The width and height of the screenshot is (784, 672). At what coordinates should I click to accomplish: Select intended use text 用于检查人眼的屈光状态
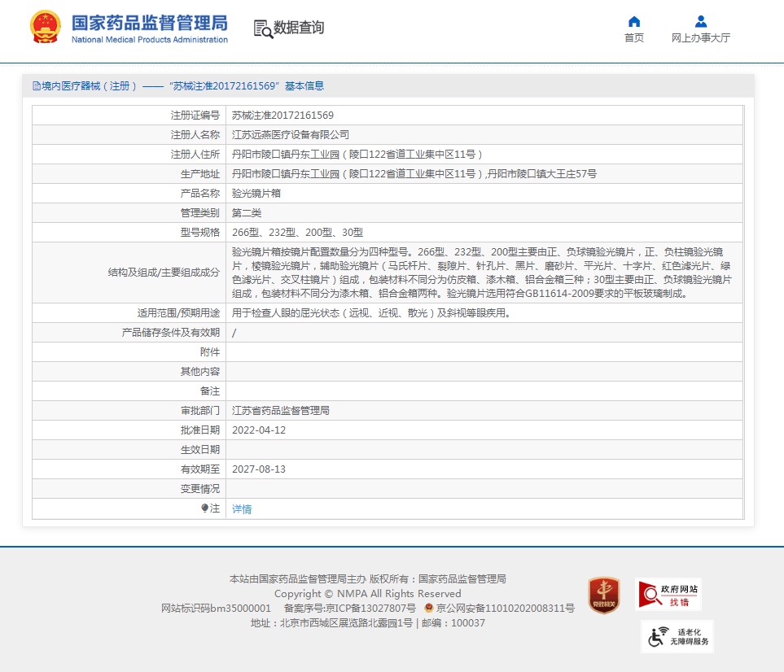tap(286, 313)
